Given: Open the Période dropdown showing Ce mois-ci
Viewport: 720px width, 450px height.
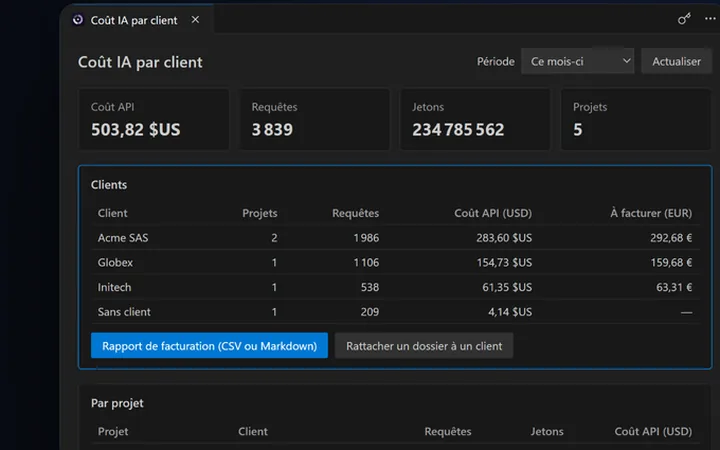Looking at the screenshot, I should (577, 61).
